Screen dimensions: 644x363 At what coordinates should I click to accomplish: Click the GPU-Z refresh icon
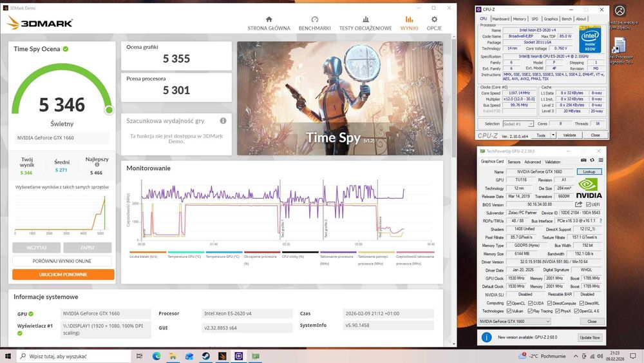(592, 161)
